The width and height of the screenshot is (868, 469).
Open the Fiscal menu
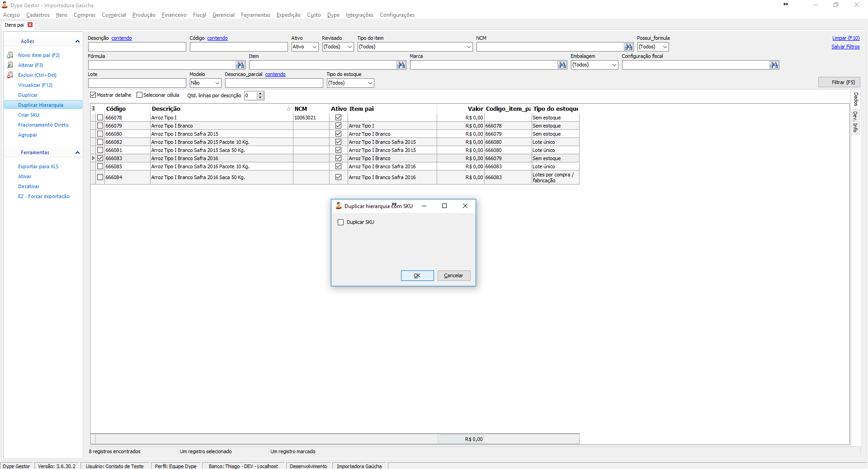point(199,15)
